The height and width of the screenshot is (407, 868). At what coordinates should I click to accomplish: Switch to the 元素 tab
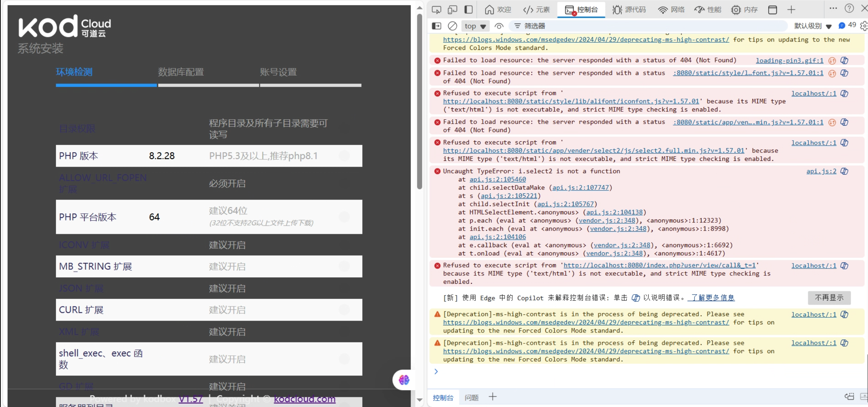536,10
